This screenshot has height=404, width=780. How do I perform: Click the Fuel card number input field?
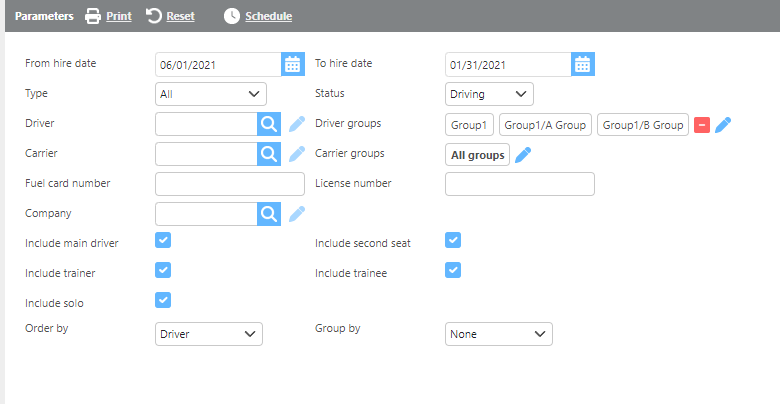[x=230, y=184]
